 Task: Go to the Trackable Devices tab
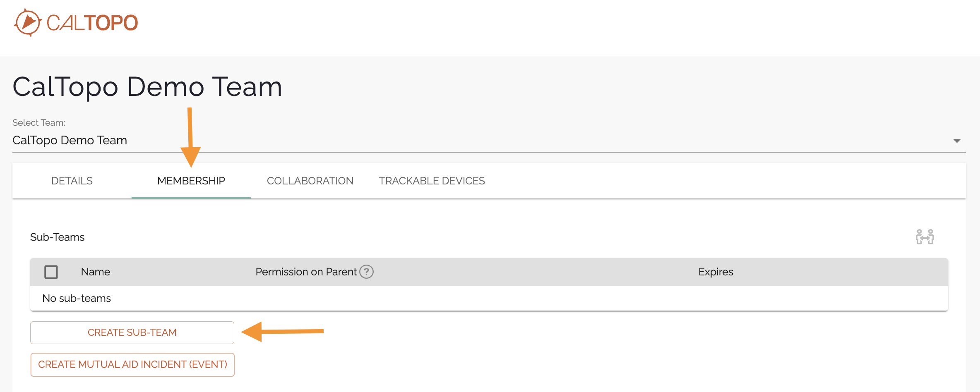click(432, 181)
